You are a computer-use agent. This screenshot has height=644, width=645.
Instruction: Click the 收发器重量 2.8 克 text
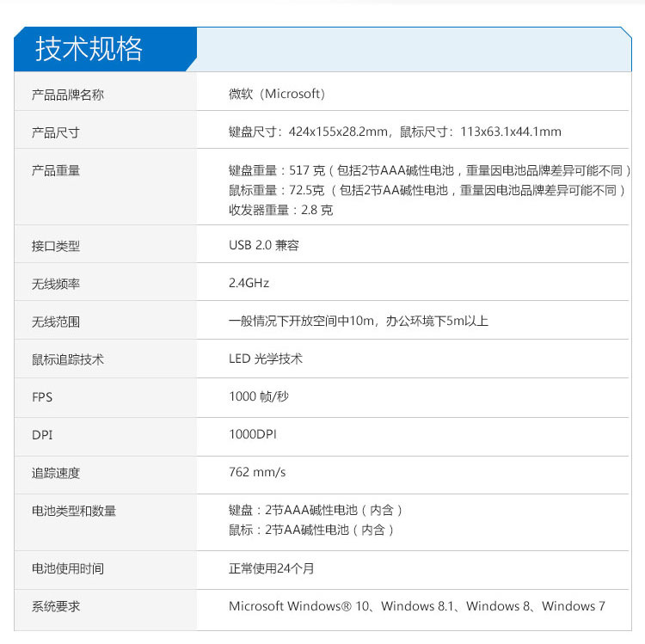click(280, 210)
